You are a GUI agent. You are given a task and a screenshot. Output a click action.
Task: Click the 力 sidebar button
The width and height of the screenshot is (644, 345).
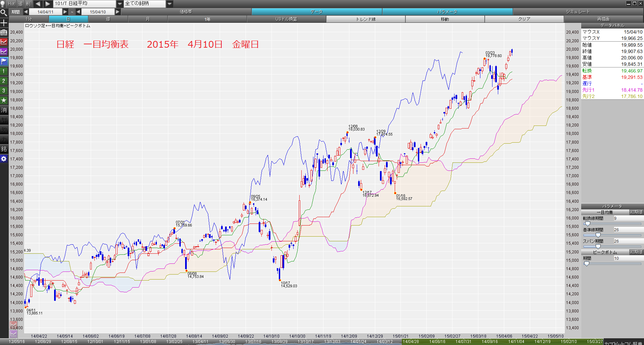4,139
